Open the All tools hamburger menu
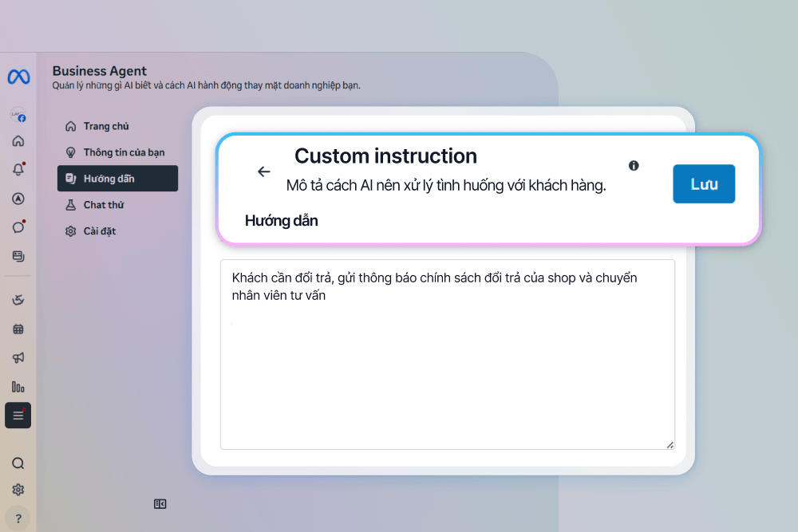798x532 pixels. pos(18,416)
